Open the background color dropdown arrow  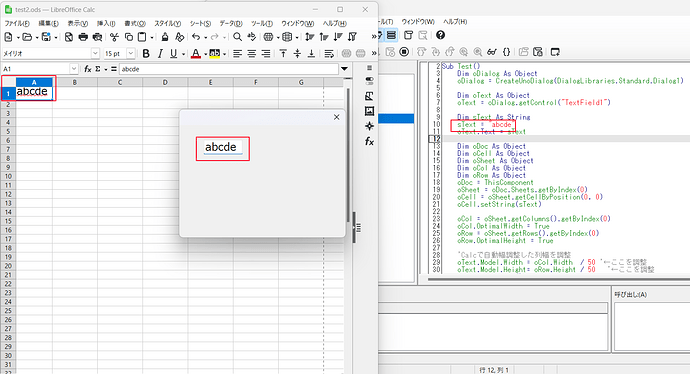click(x=224, y=54)
